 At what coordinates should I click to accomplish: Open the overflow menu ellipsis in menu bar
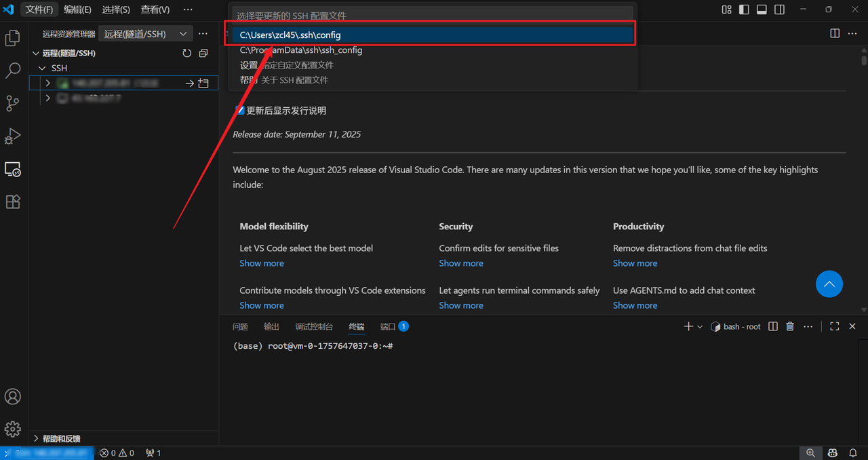[x=188, y=9]
